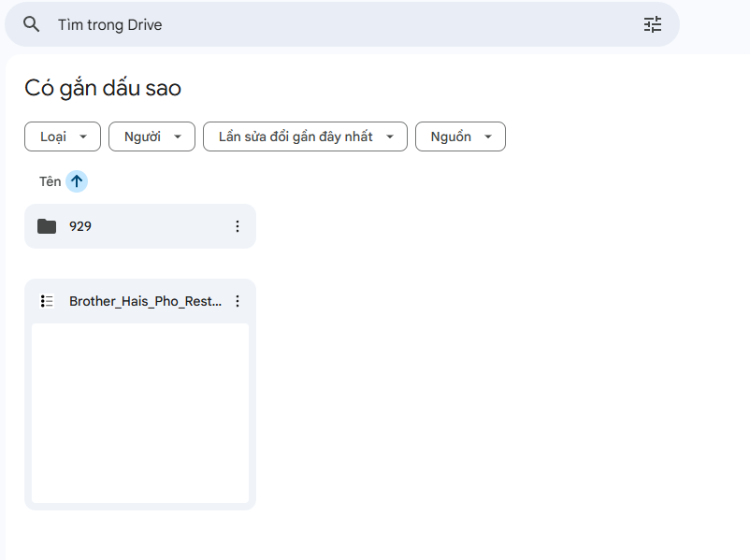750x560 pixels.
Task: Click the folder icon for 929
Action: 47,226
